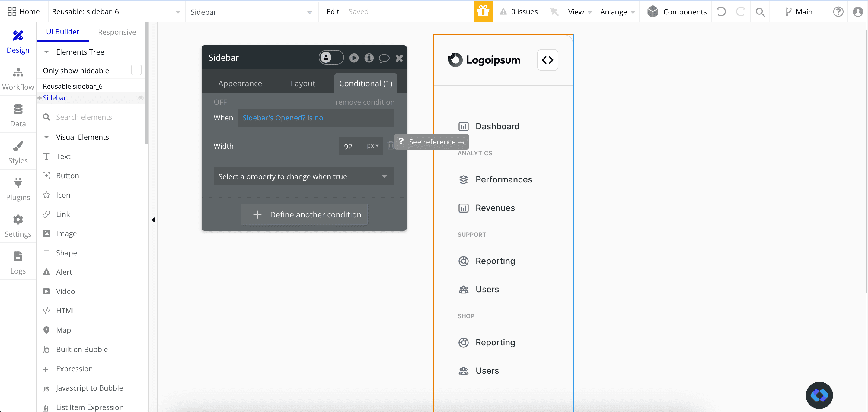Open the Plugins section
This screenshot has height=412, width=868.
(x=18, y=189)
